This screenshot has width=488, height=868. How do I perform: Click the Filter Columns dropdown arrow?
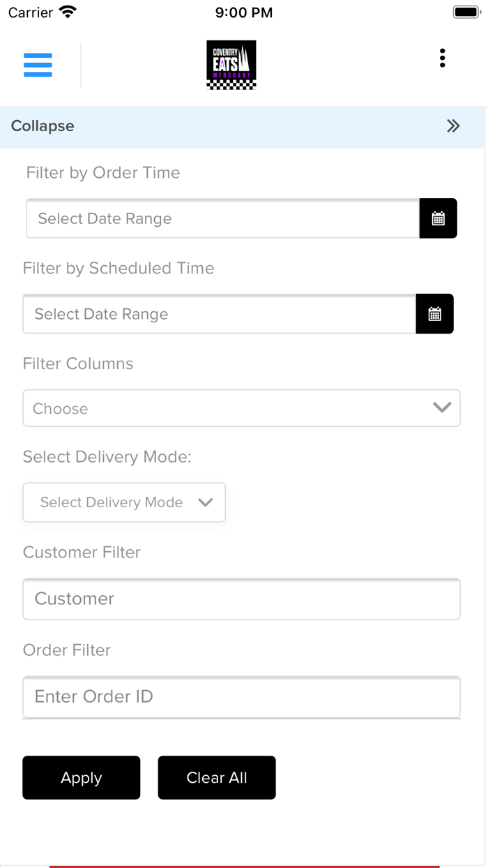click(442, 407)
